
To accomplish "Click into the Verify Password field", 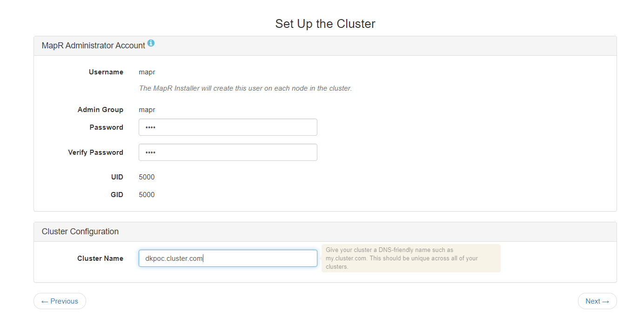I will click(228, 152).
